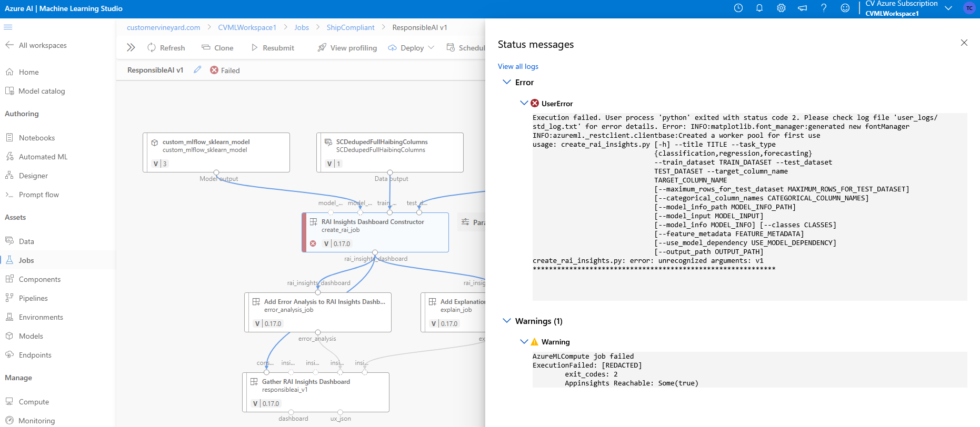
Task: Click the pencil icon to rename job
Action: [197, 70]
